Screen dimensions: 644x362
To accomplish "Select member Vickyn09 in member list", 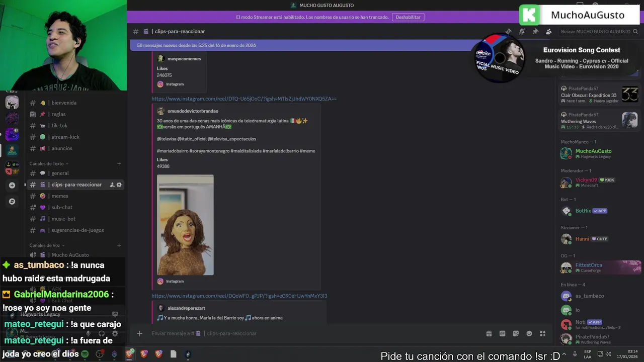I will (x=599, y=182).
